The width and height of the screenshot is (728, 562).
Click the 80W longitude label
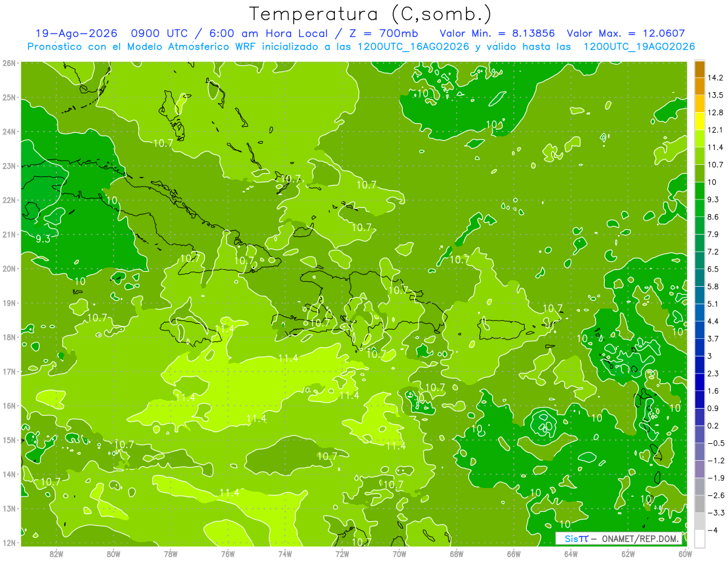(113, 554)
